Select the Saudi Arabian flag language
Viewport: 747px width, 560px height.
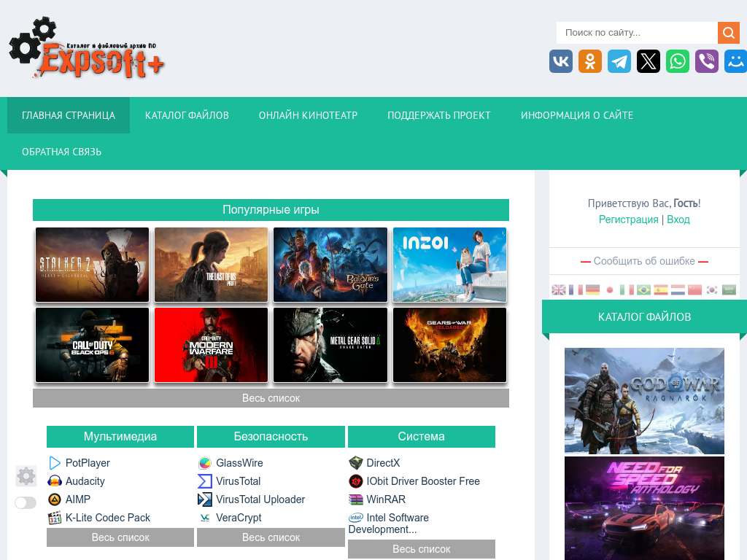pyautogui.click(x=729, y=289)
